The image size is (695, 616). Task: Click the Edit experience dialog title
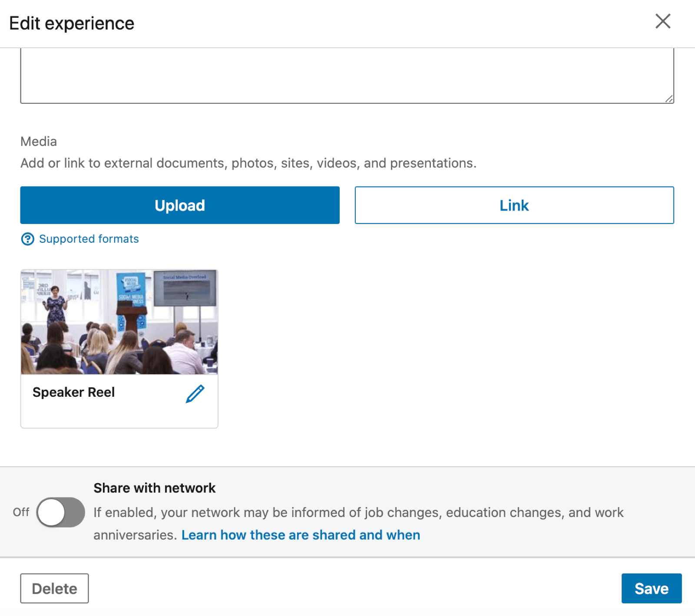coord(72,23)
